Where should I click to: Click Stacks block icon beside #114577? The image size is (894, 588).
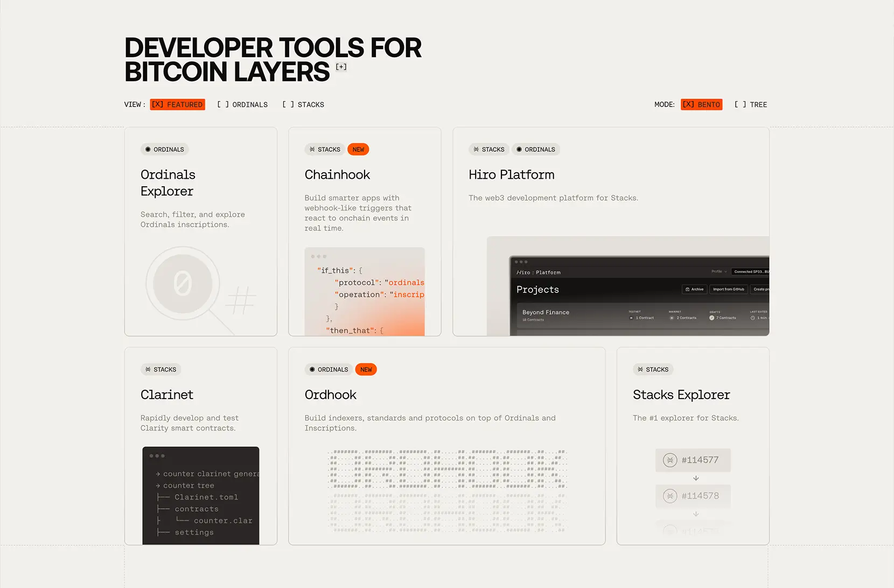(x=670, y=460)
